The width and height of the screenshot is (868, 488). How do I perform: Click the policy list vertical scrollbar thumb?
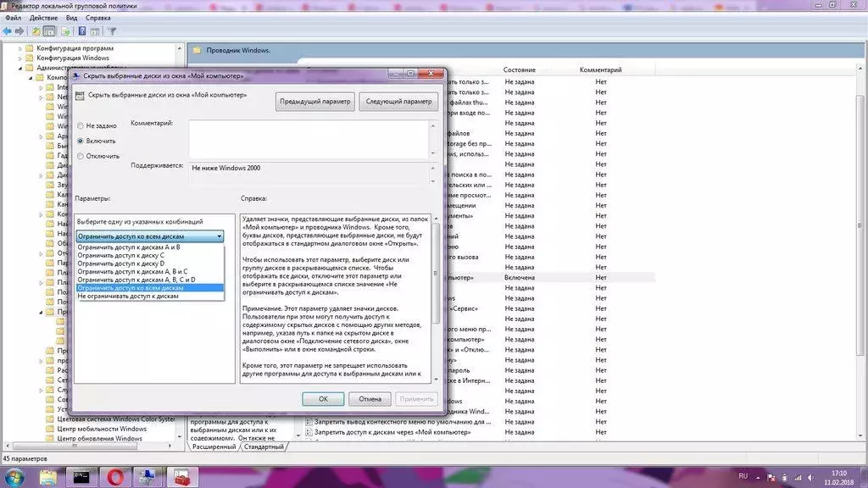[x=860, y=225]
